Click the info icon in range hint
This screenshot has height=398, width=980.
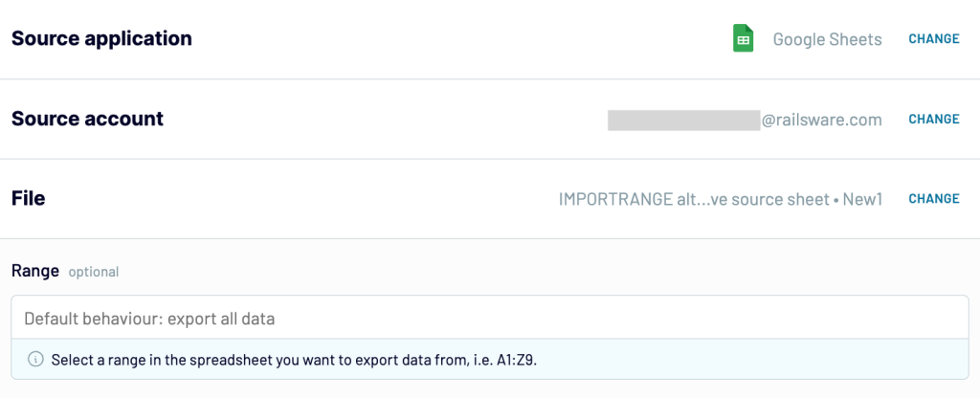(x=36, y=360)
